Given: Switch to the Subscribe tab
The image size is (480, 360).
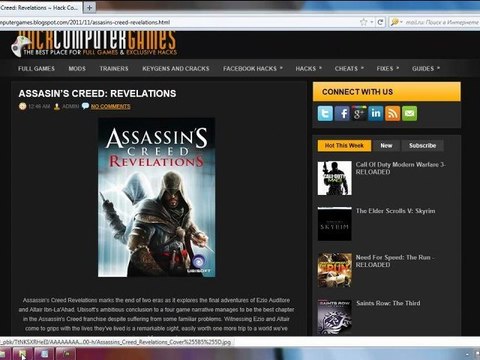Looking at the screenshot, I should coord(422,146).
